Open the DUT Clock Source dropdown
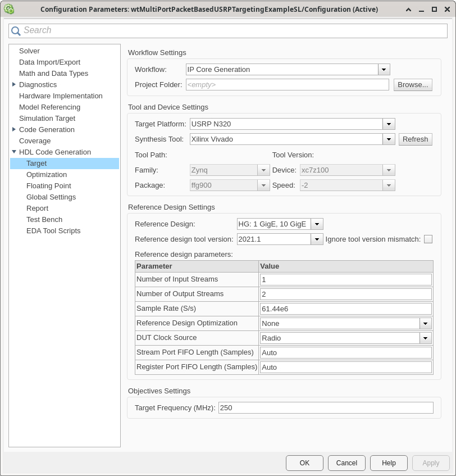 (425, 338)
